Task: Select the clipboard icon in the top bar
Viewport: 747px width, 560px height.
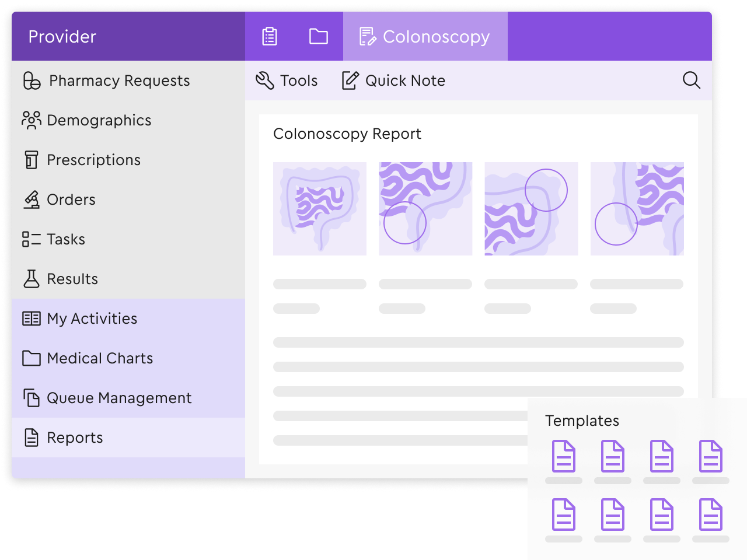Action: [269, 36]
